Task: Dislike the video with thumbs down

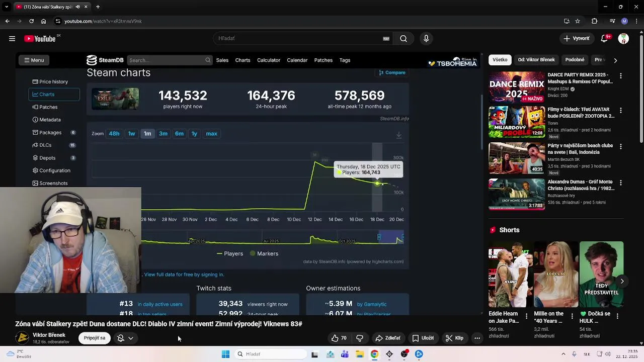Action: (x=360, y=338)
